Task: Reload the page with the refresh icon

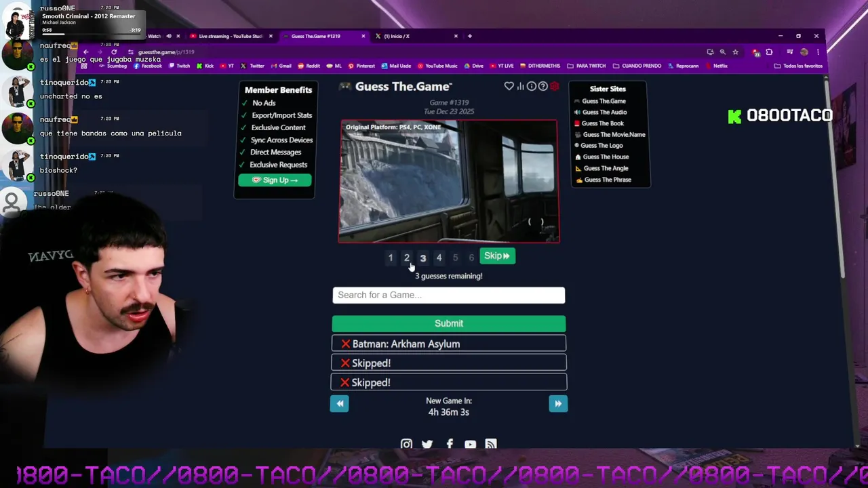Action: pyautogui.click(x=114, y=52)
